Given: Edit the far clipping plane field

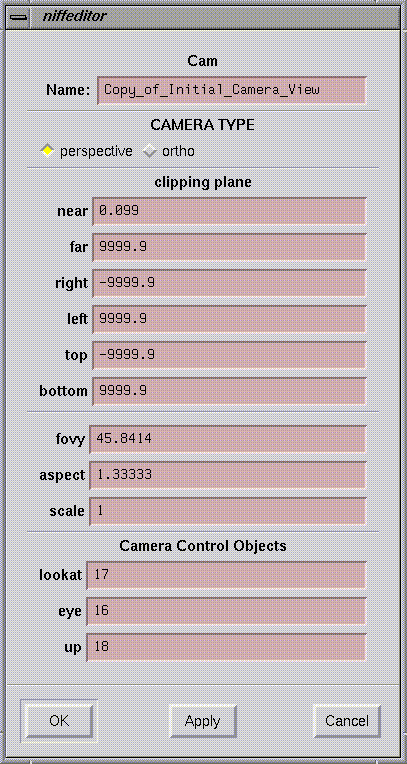Looking at the screenshot, I should tap(229, 247).
